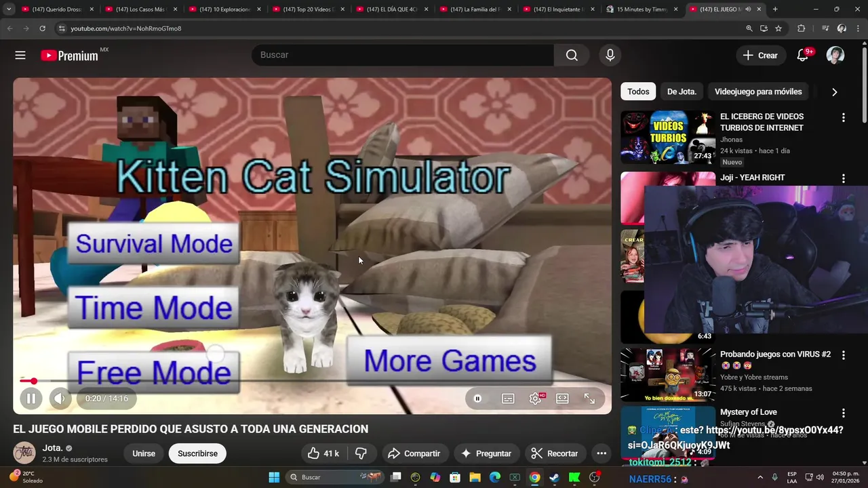Viewport: 868px width, 488px height.
Task: Pause the video playback
Action: tap(31, 399)
